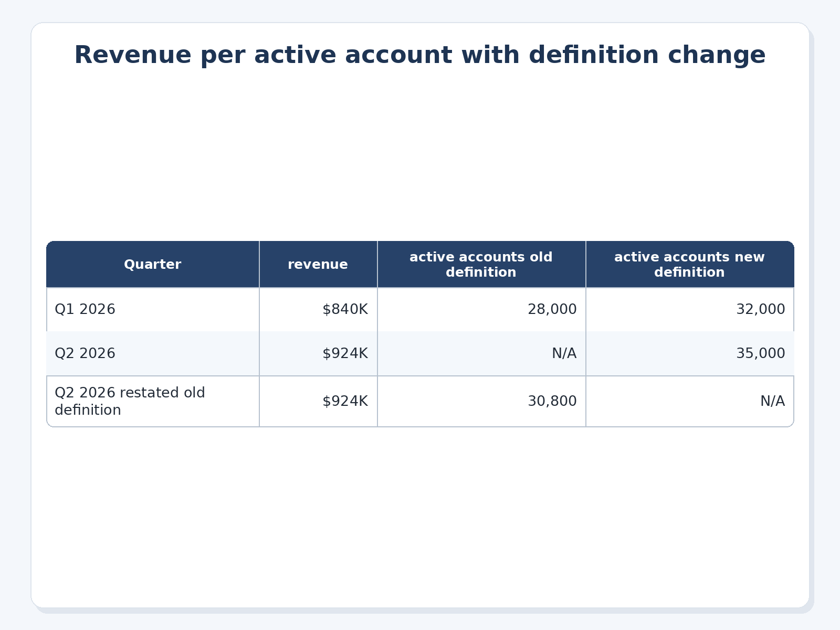Click the '$840K' revenue cell
Viewport: 840px width, 630px height.
click(318, 310)
